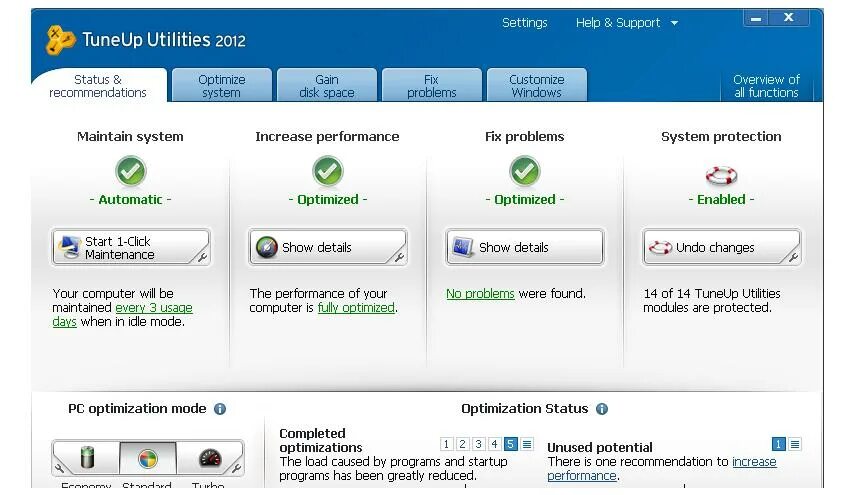Image resolution: width=849 pixels, height=495 pixels.
Task: Click the Undo changes button
Action: [721, 248]
